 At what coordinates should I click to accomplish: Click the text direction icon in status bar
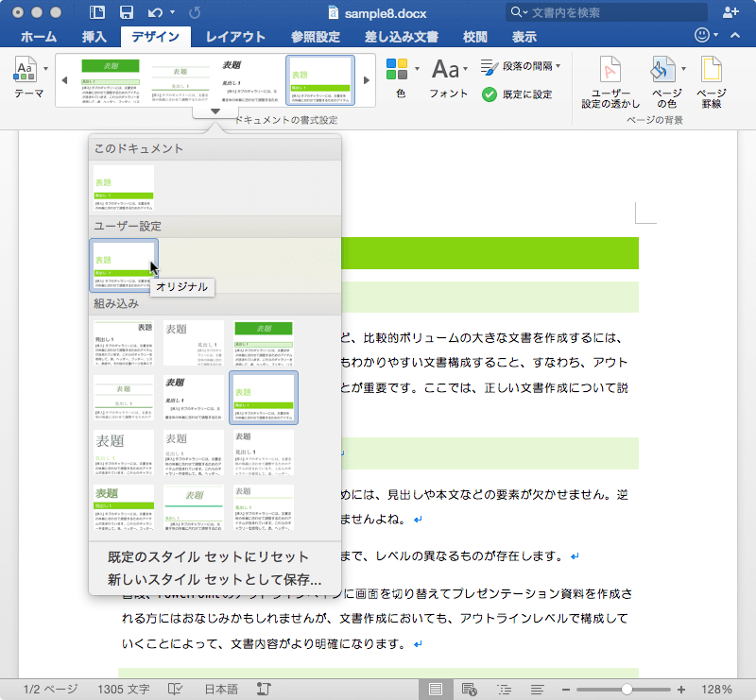coord(264,689)
